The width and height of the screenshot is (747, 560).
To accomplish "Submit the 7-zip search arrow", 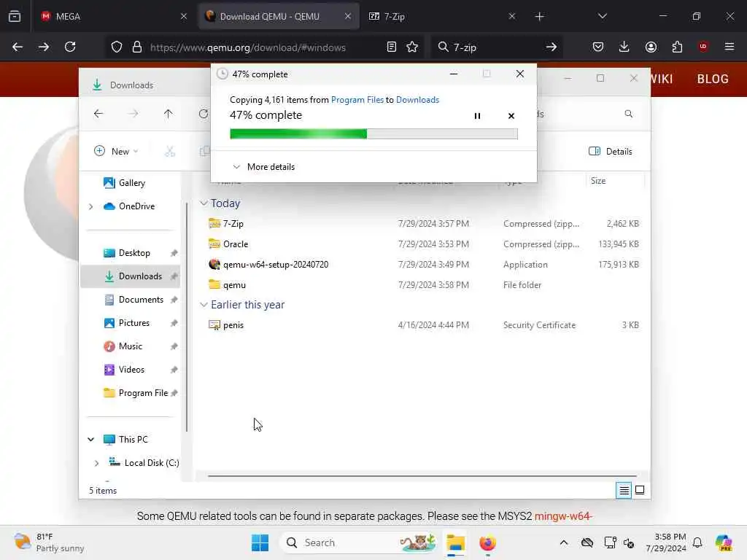I will (x=551, y=47).
